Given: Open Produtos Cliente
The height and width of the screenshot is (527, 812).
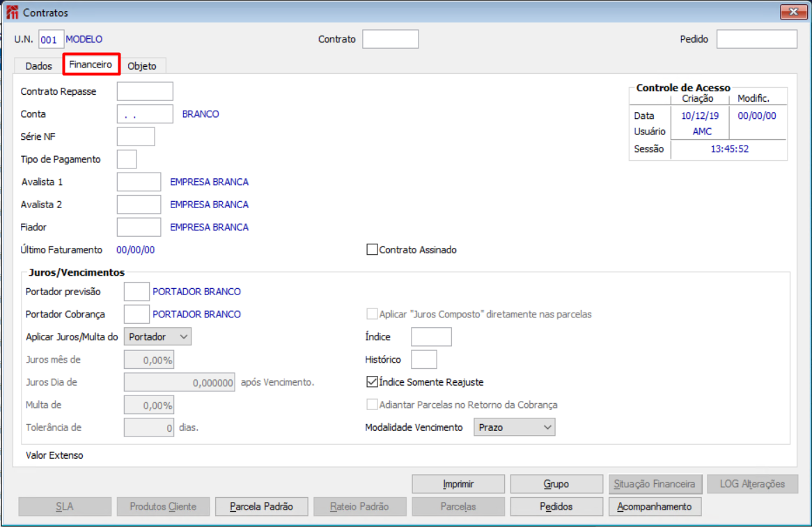Looking at the screenshot, I should click(x=163, y=507).
